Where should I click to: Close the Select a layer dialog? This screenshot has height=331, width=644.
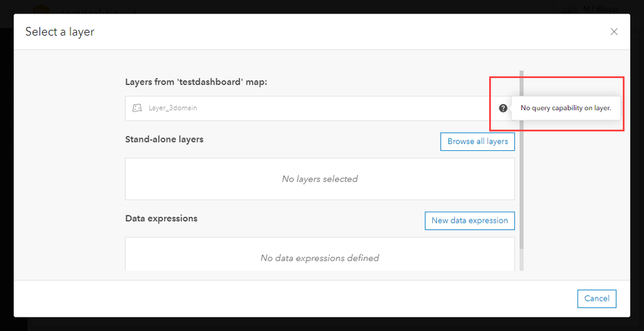pos(614,32)
